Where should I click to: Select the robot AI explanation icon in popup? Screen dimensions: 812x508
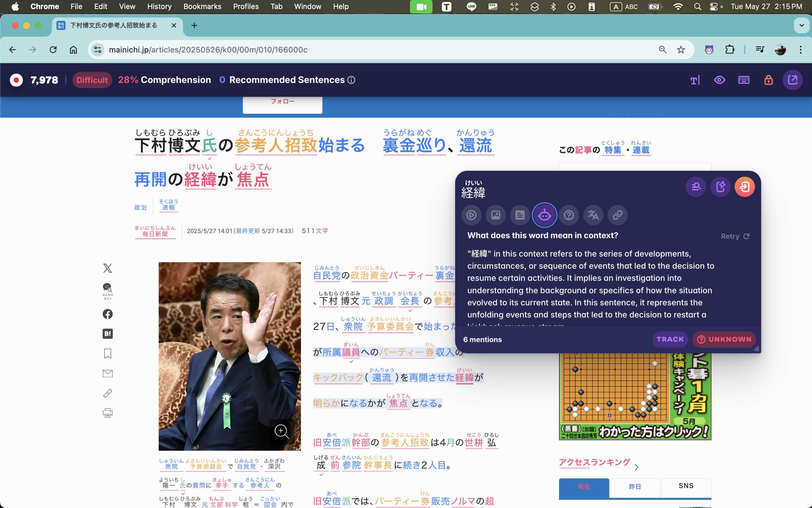(544, 215)
